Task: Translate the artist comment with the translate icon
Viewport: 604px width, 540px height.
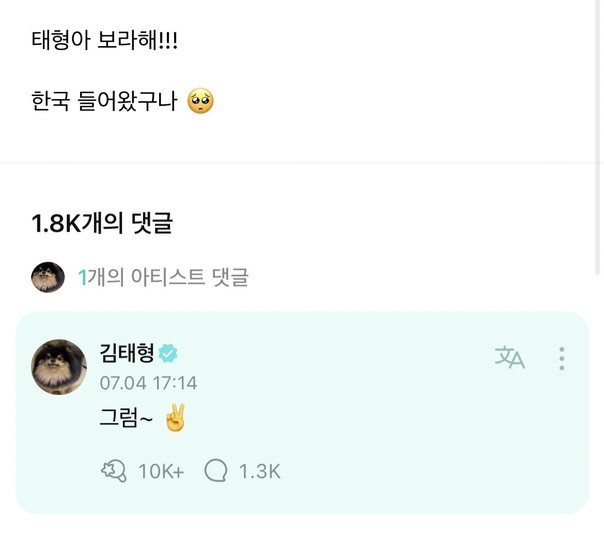Action: 509,358
